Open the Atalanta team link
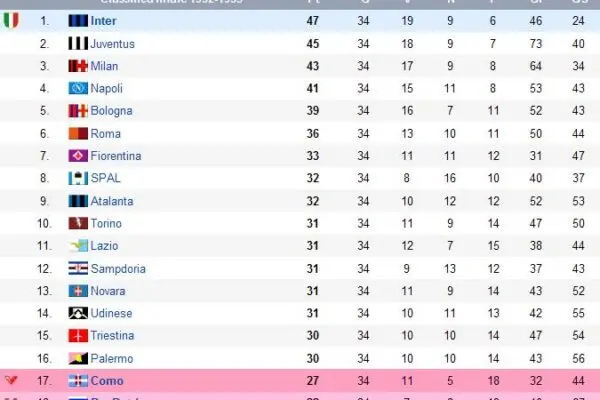This screenshot has height=400, width=600. pos(111,201)
